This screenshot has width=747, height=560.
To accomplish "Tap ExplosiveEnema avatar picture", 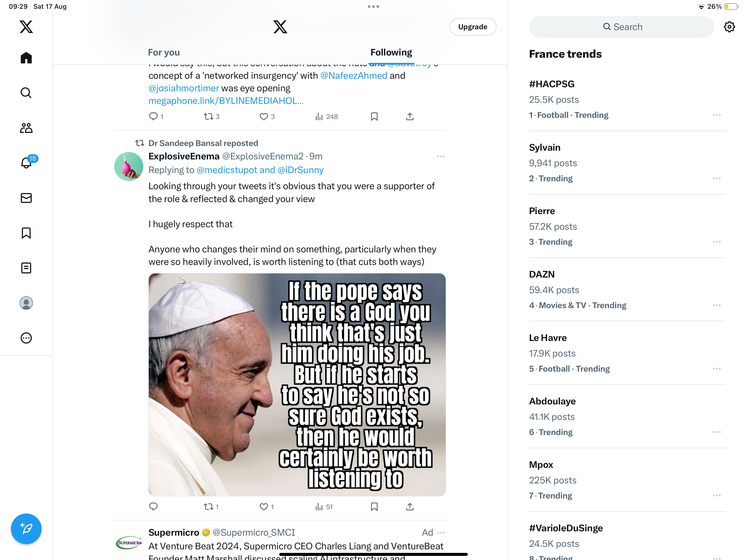I will tap(129, 167).
